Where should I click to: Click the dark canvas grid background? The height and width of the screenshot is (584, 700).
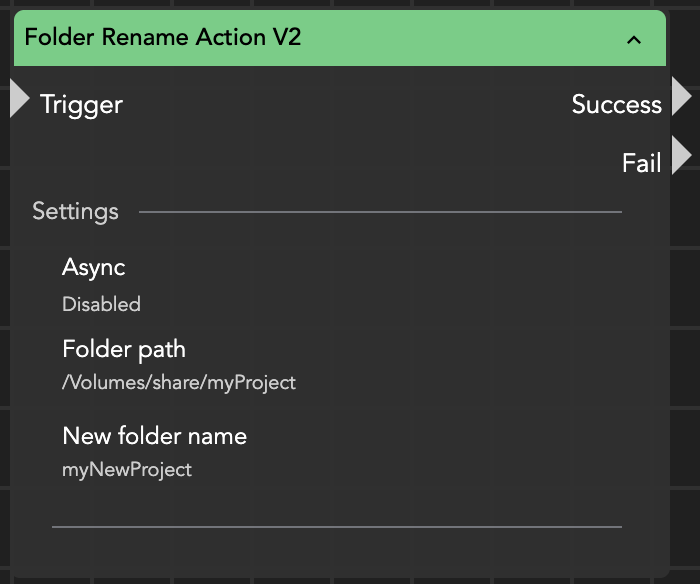(x=685, y=400)
